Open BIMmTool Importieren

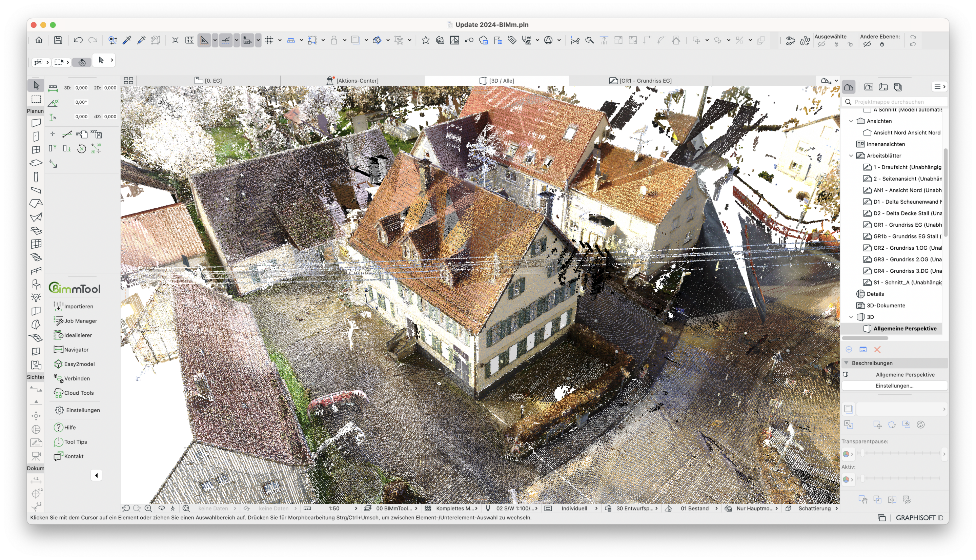coord(74,306)
